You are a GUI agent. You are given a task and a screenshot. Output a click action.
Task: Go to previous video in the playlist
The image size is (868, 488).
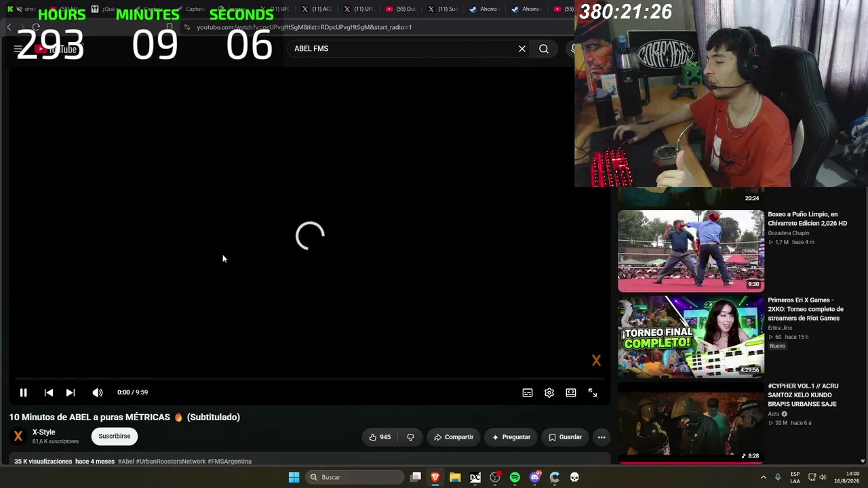tap(49, 392)
